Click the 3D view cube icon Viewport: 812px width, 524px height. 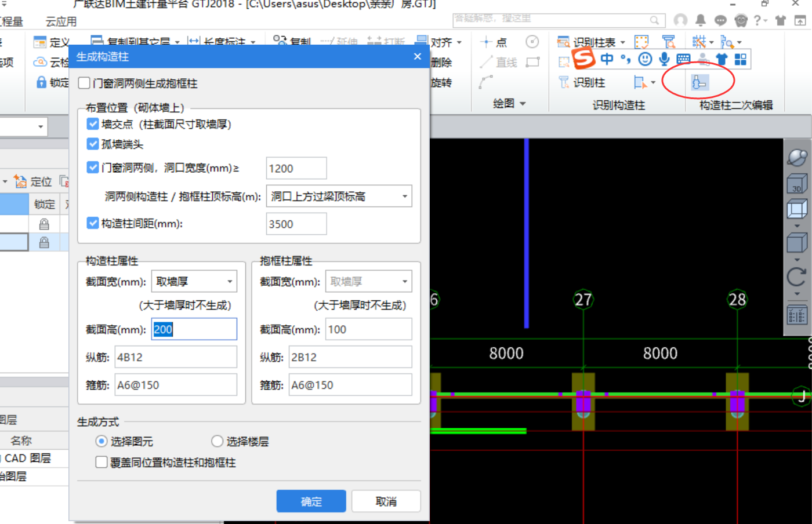click(x=797, y=183)
